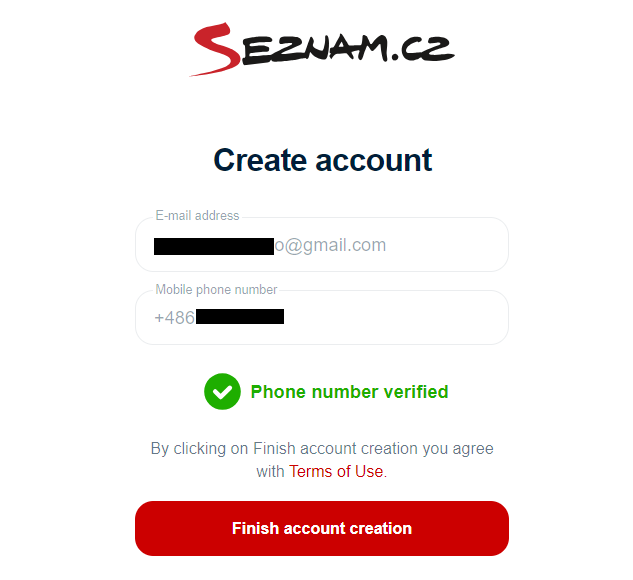Click the E-mail address field label
The image size is (633, 580).
tap(197, 216)
